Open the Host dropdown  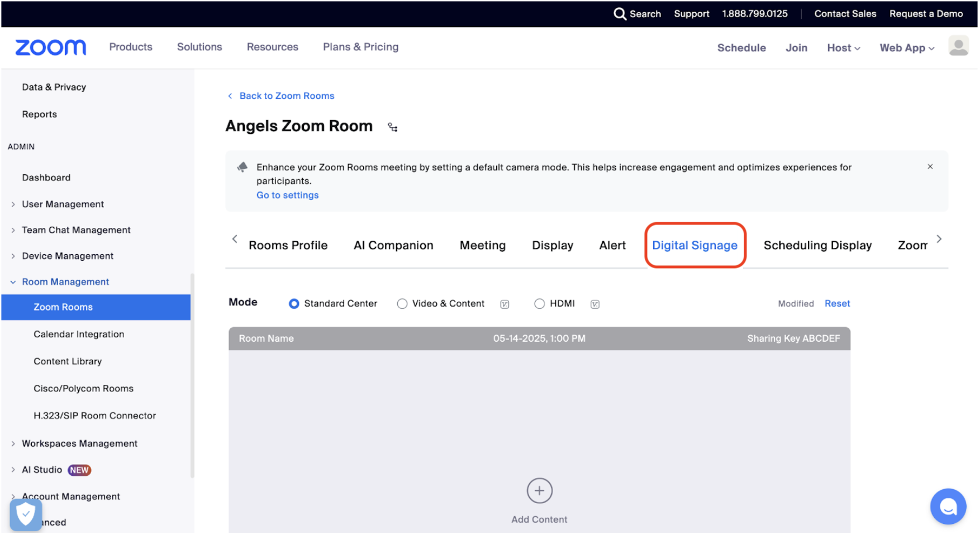843,48
